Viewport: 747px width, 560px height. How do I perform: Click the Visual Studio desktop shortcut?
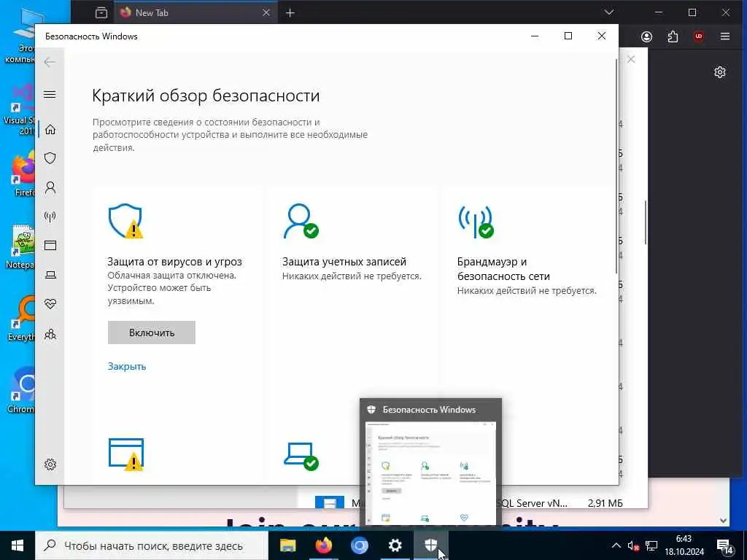click(20, 110)
